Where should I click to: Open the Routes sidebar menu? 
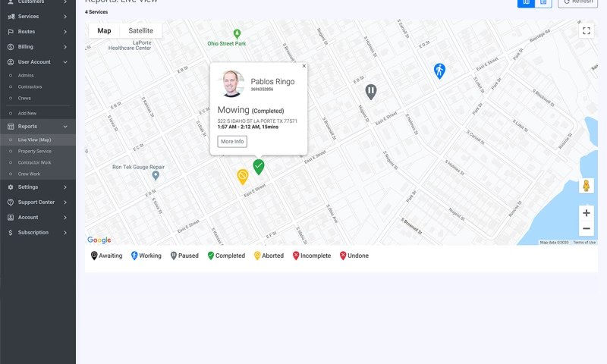[x=37, y=31]
